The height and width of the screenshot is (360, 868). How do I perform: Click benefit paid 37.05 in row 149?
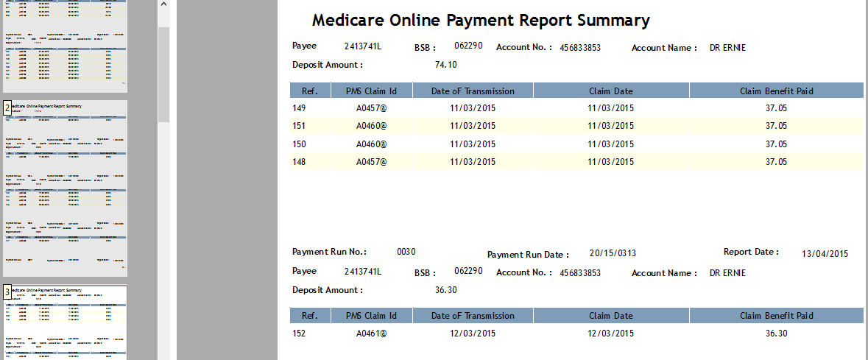[776, 108]
